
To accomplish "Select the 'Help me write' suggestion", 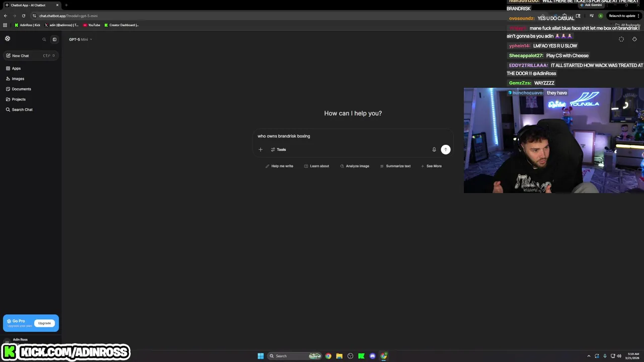I will [279, 166].
